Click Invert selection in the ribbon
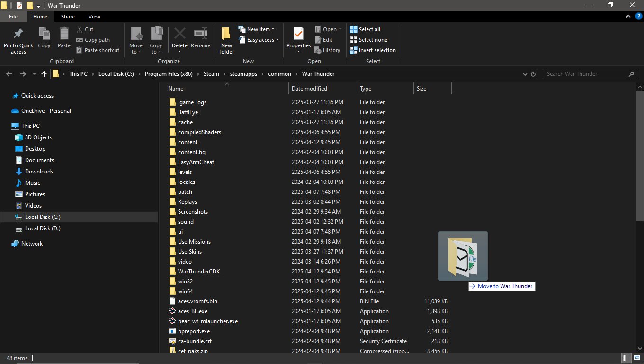Image resolution: width=644 pixels, height=364 pixels. [373, 50]
